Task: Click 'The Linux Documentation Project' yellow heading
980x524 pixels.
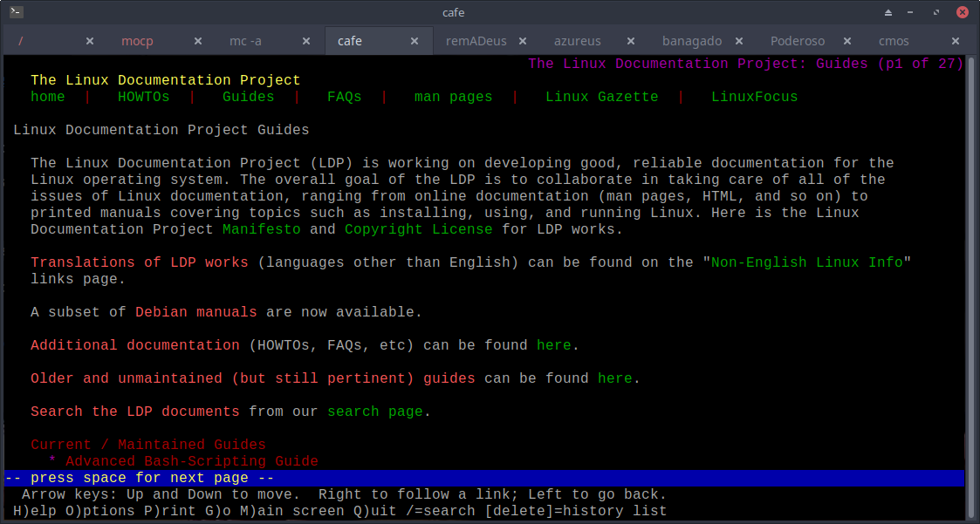Action: [x=166, y=80]
